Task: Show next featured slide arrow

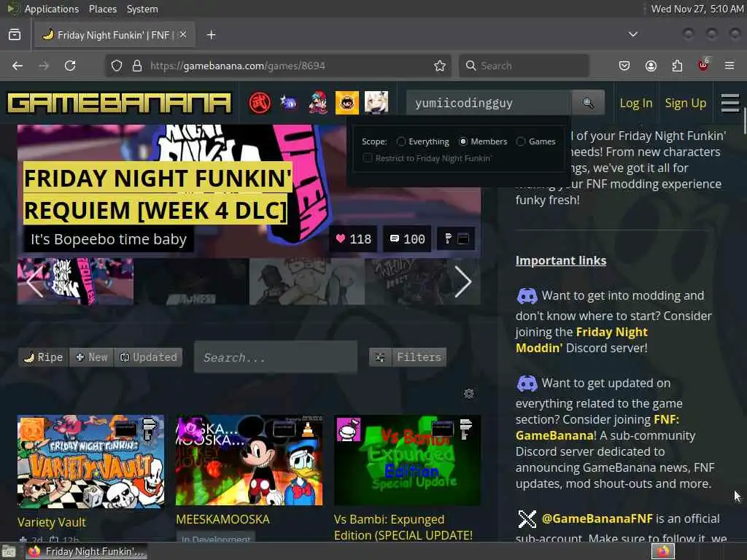Action: click(x=462, y=281)
